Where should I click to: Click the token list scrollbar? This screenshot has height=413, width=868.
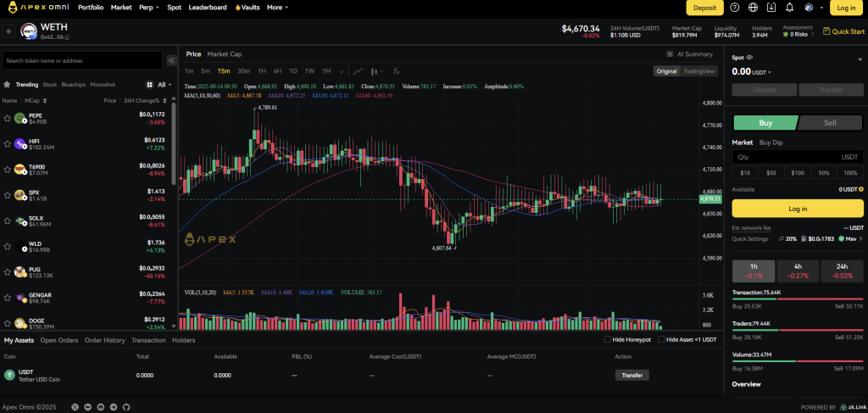(x=174, y=144)
